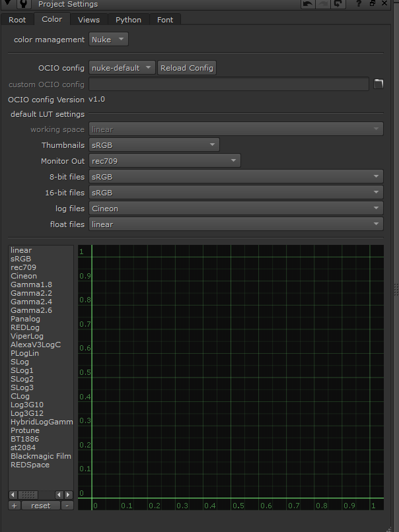Image resolution: width=399 pixels, height=532 pixels.
Task: Open the Monitor Out rec709 dropdown
Action: [164, 161]
